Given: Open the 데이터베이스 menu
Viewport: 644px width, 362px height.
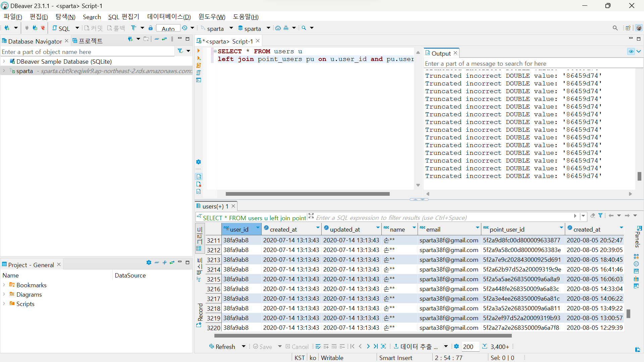Looking at the screenshot, I should pyautogui.click(x=169, y=17).
